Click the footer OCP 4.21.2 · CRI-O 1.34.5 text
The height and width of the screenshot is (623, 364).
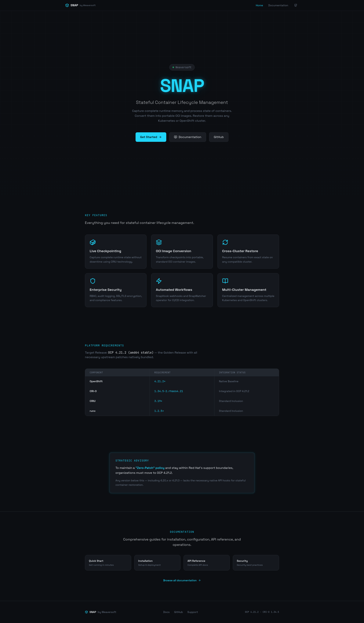(x=262, y=612)
